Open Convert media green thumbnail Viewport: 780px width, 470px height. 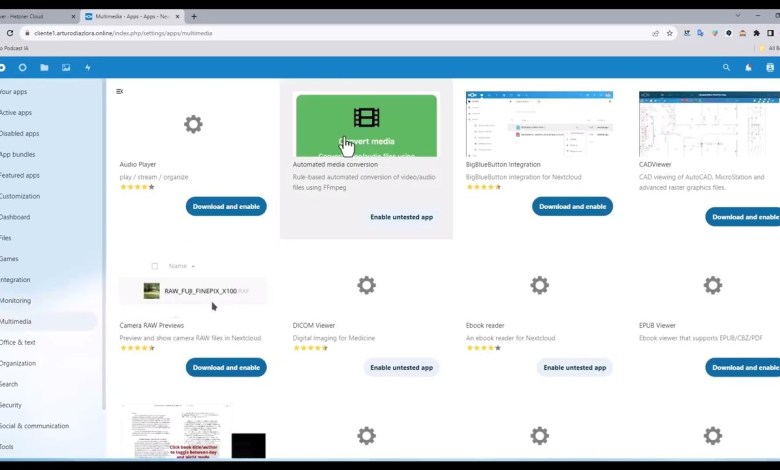[366, 125]
